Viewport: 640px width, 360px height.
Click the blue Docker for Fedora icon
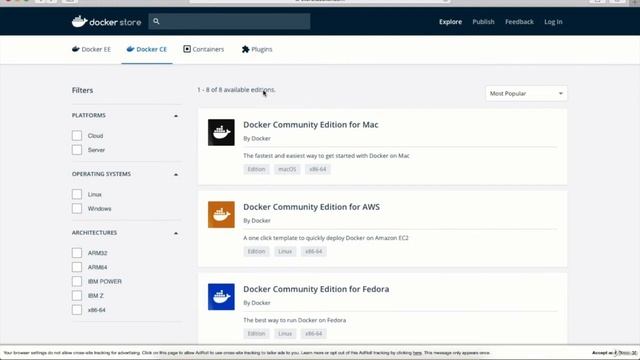pyautogui.click(x=221, y=297)
